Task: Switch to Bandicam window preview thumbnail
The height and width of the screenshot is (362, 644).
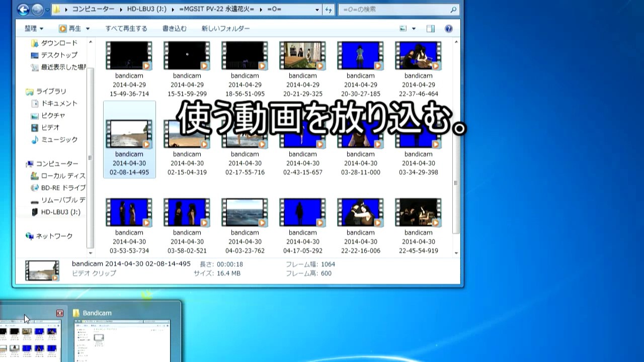Action: [x=122, y=341]
